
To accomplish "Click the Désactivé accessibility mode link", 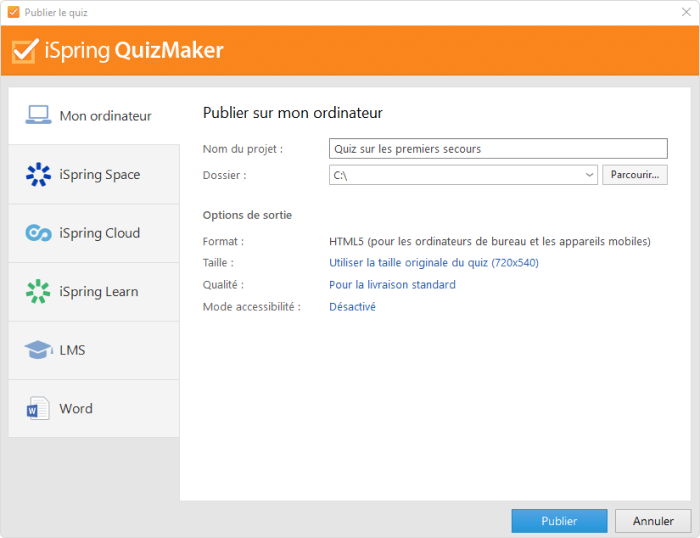I will point(352,307).
